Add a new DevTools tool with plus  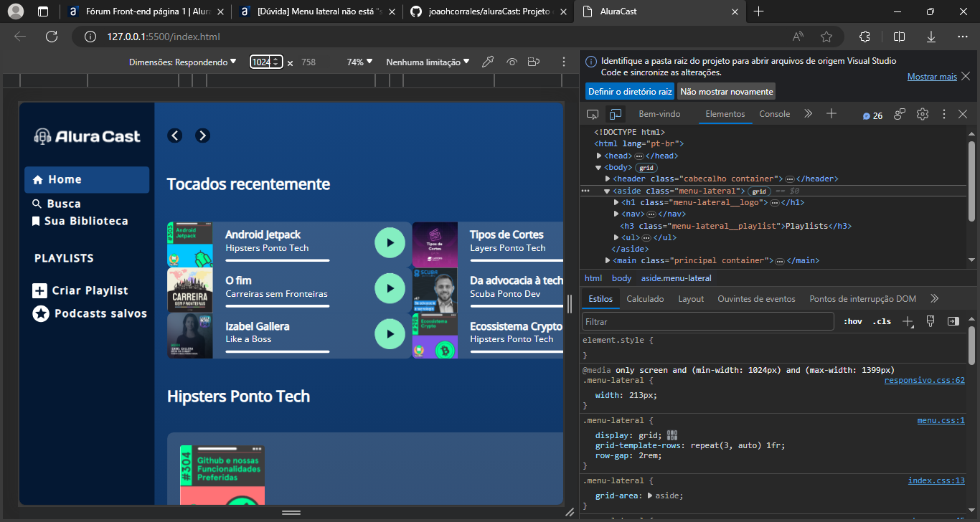(831, 113)
